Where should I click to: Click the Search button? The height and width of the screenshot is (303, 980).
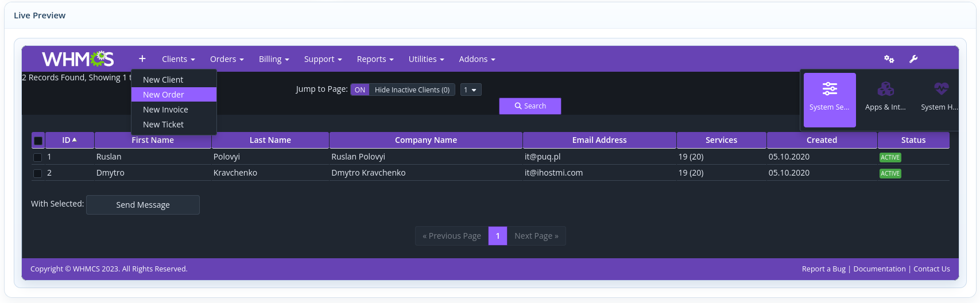pos(530,106)
